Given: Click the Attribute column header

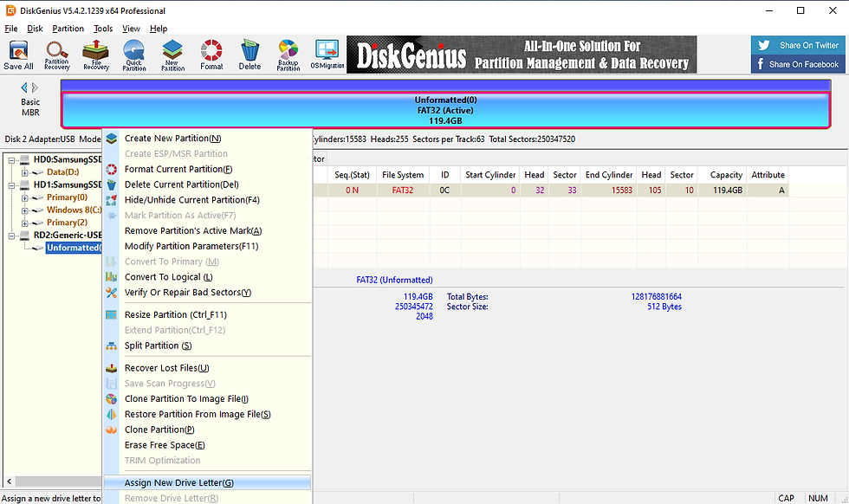Looking at the screenshot, I should [x=768, y=175].
